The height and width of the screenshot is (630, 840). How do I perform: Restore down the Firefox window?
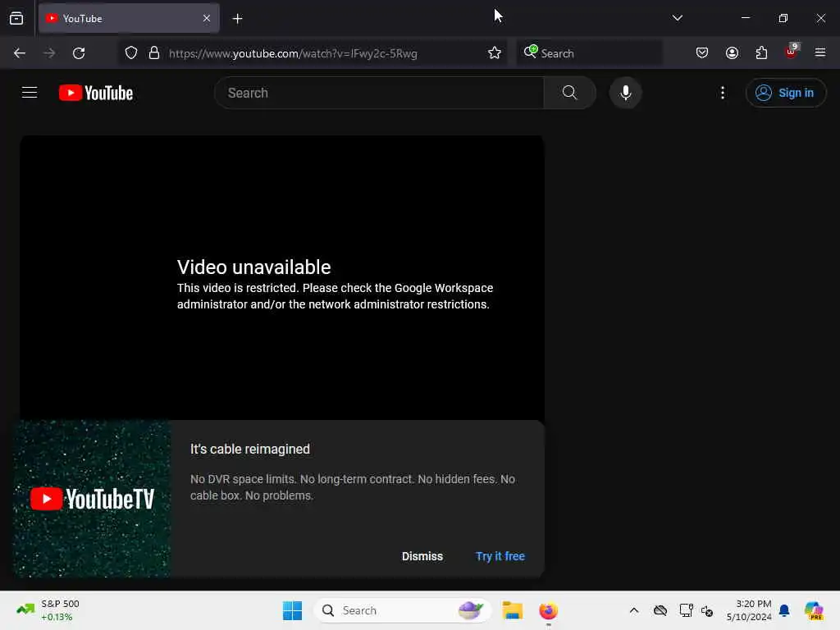tap(783, 18)
